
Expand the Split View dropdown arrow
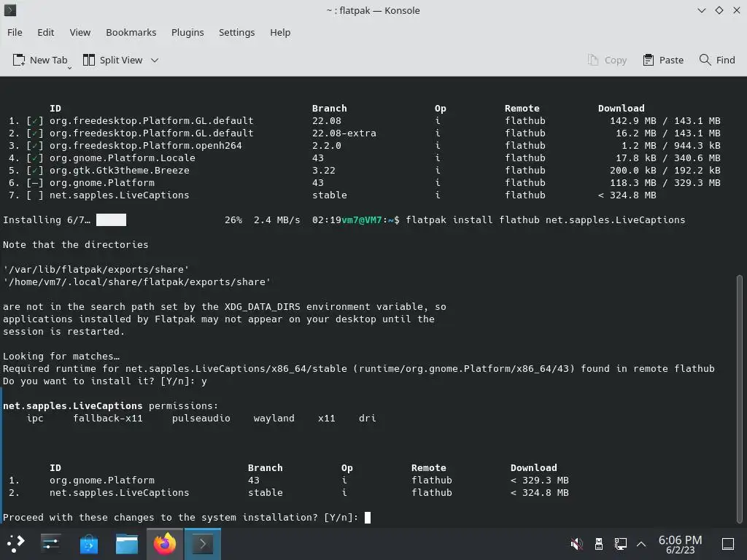tap(155, 61)
